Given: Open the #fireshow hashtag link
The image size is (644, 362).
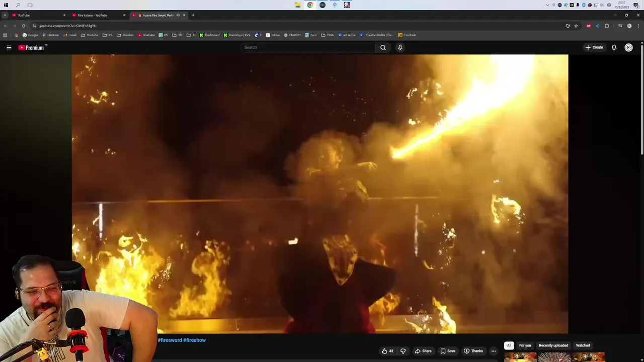Looking at the screenshot, I should [194, 340].
